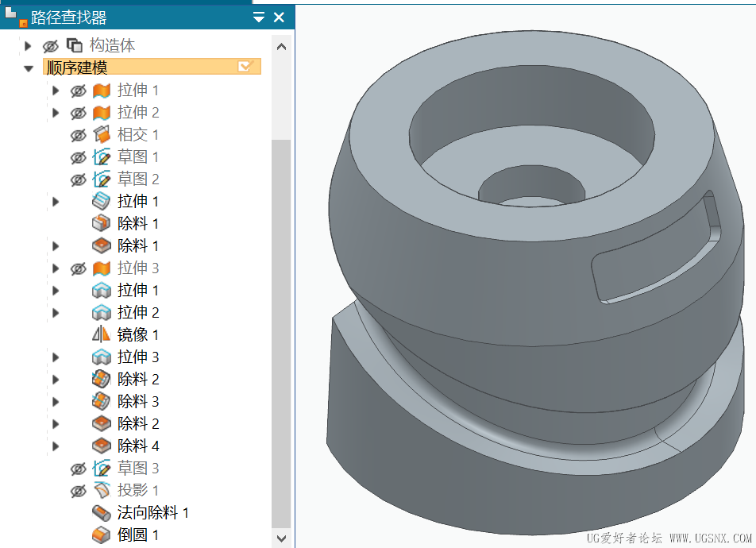Show the hidden 相交 1 feature via its eye

[78, 135]
